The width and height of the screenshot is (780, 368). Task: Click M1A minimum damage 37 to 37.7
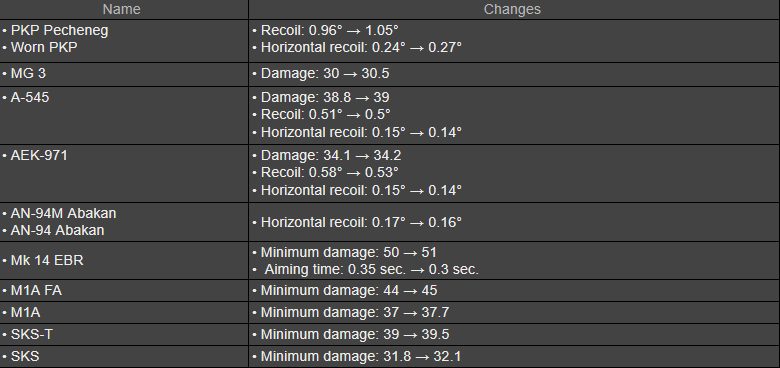point(355,313)
